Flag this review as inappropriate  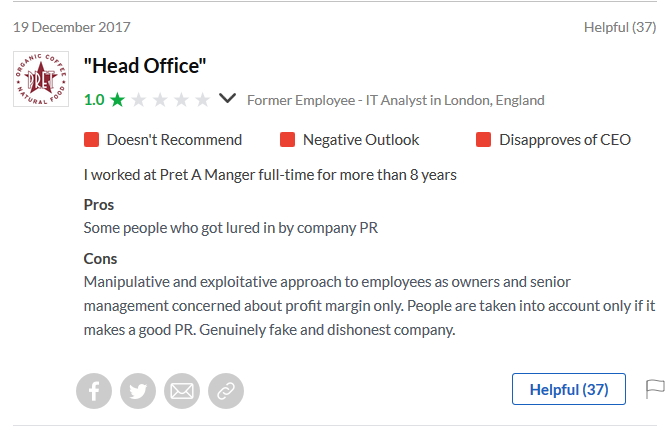tap(655, 388)
